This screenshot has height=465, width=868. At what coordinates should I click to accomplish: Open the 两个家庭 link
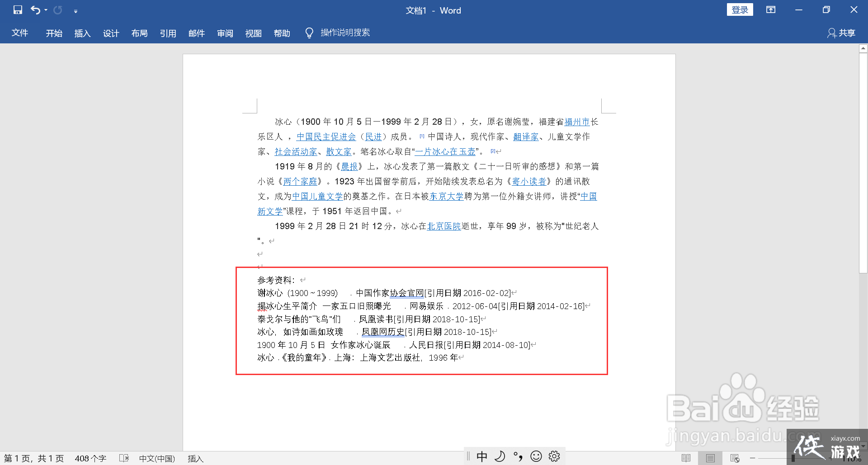click(x=300, y=182)
